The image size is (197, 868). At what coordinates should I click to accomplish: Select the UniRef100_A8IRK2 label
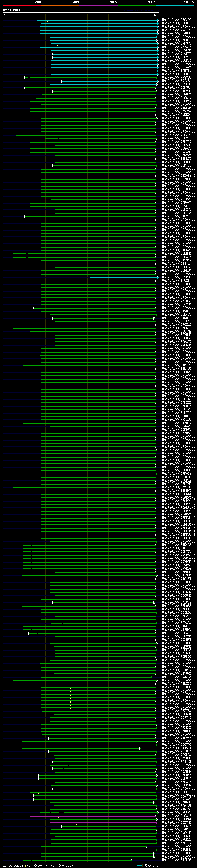177,200
